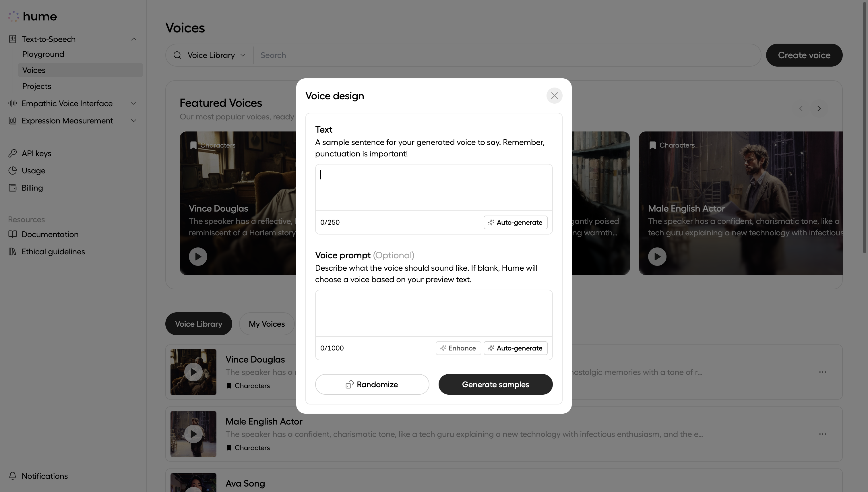Click Characters tag in Male English Actor row
This screenshot has height=492, width=868.
[x=248, y=448]
